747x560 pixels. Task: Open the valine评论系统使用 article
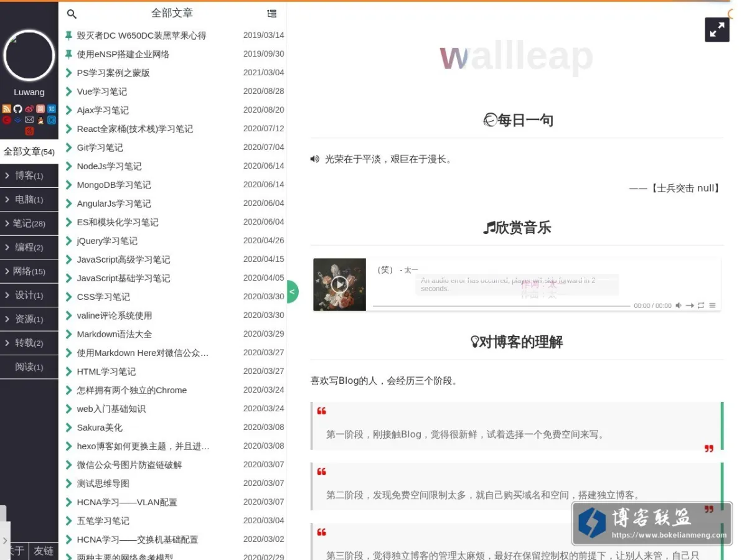point(115,315)
